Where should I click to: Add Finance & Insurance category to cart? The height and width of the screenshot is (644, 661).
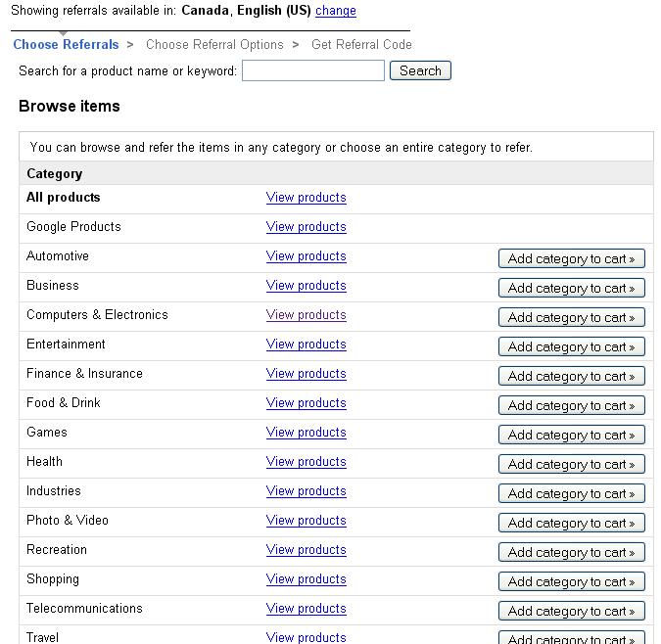(x=572, y=376)
